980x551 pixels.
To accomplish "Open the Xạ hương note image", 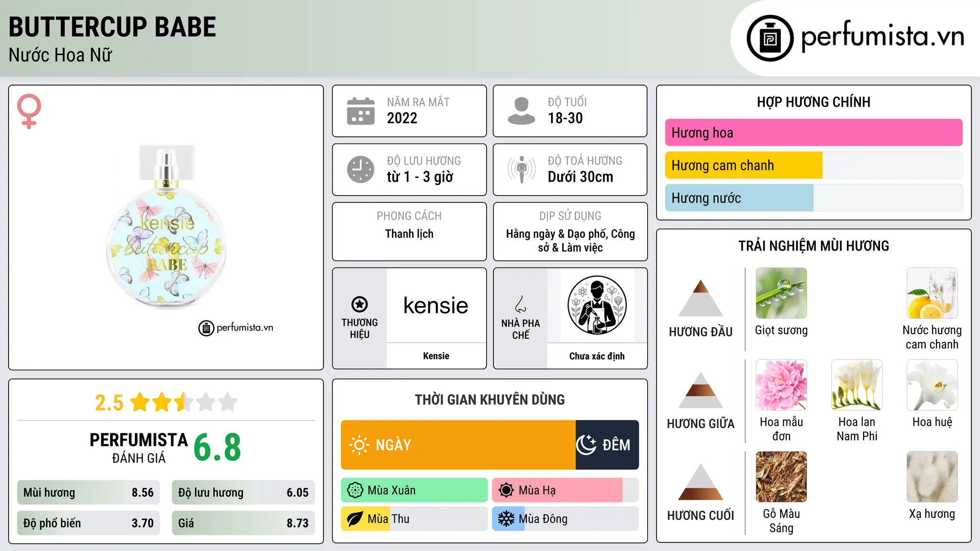I will 932,477.
